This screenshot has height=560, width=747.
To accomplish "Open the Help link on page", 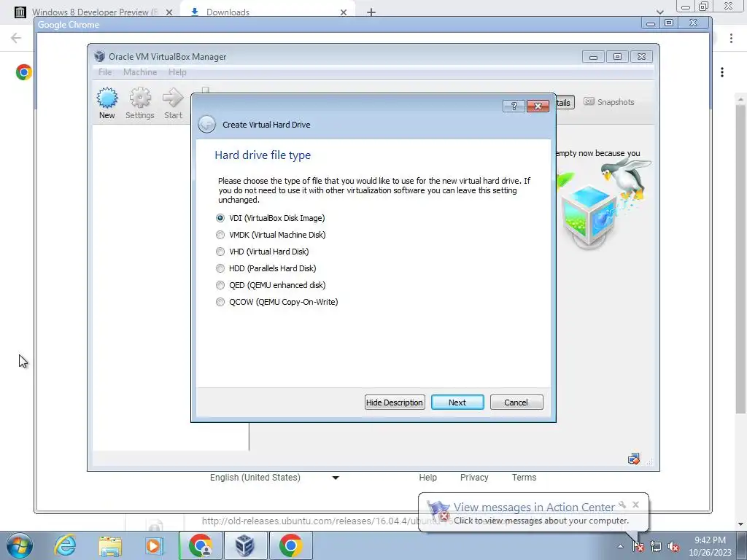I will 427,478.
